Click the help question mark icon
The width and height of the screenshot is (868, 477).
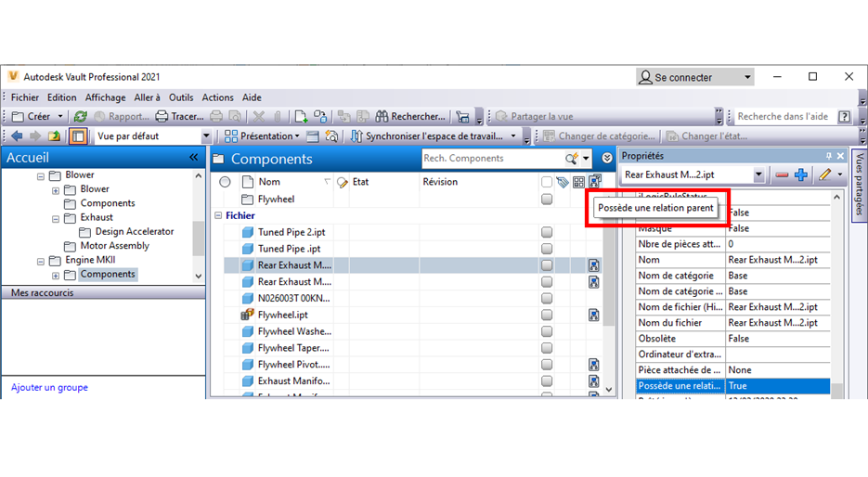click(844, 116)
